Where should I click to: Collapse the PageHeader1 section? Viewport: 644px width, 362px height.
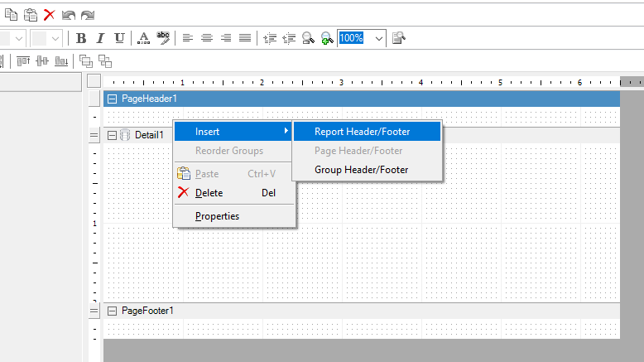112,99
